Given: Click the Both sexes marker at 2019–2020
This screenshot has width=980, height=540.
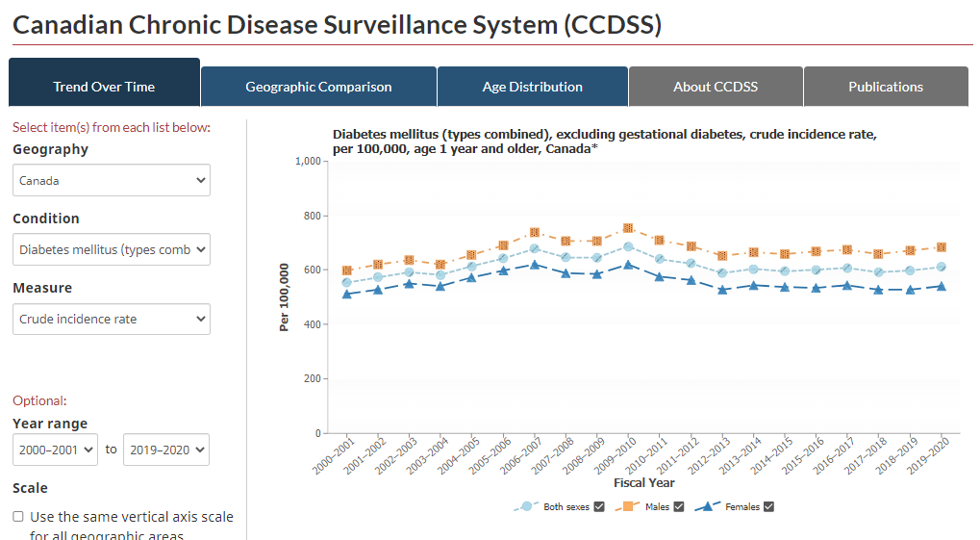Looking at the screenshot, I should (942, 268).
